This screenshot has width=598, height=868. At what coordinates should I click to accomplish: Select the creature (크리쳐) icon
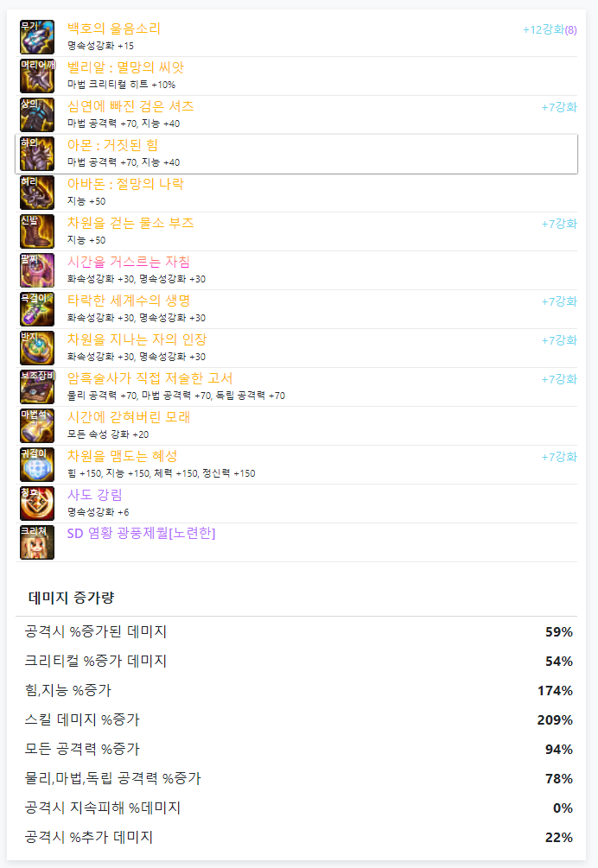[37, 542]
